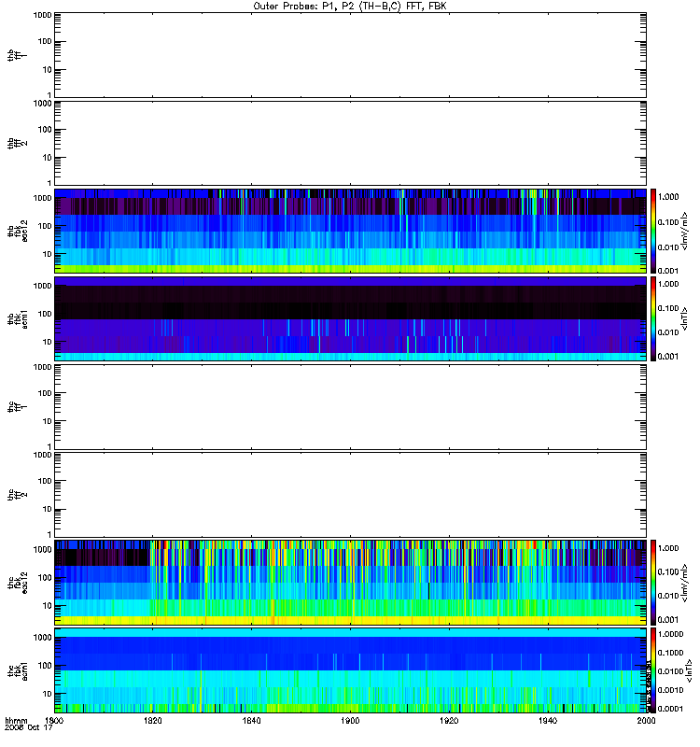The height and width of the screenshot is (747, 700).
Task: Click the 2008 Oct 17 date label
Action: click(29, 728)
